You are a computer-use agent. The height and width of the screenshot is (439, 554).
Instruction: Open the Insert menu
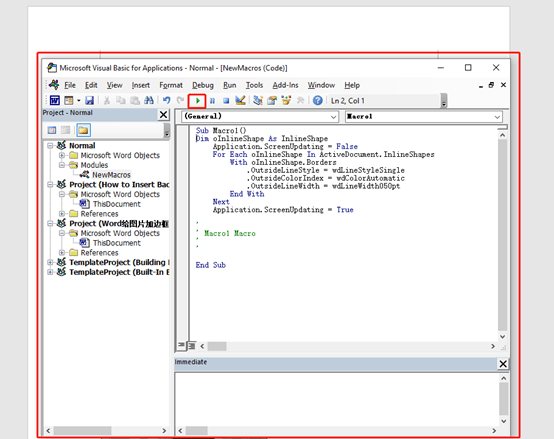(x=141, y=85)
